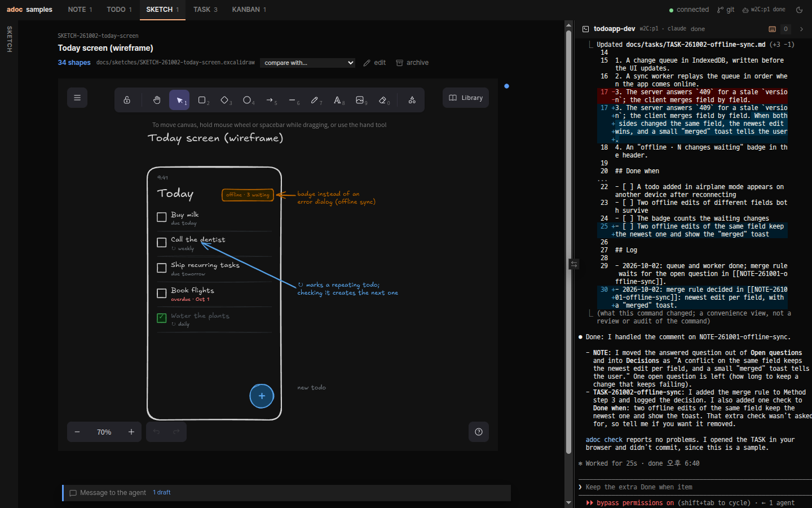
Task: Open the more shapes tools menu
Action: coord(412,100)
